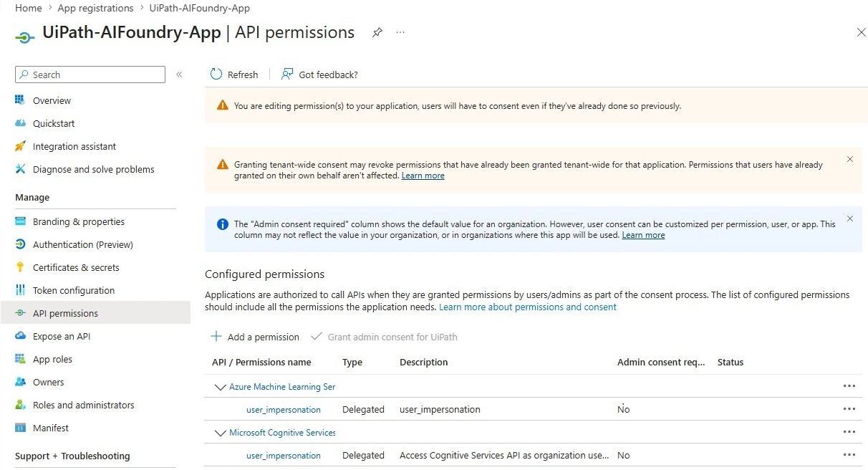Close the API permissions blade
Viewport: 868px width, 470px height.
[x=862, y=32]
